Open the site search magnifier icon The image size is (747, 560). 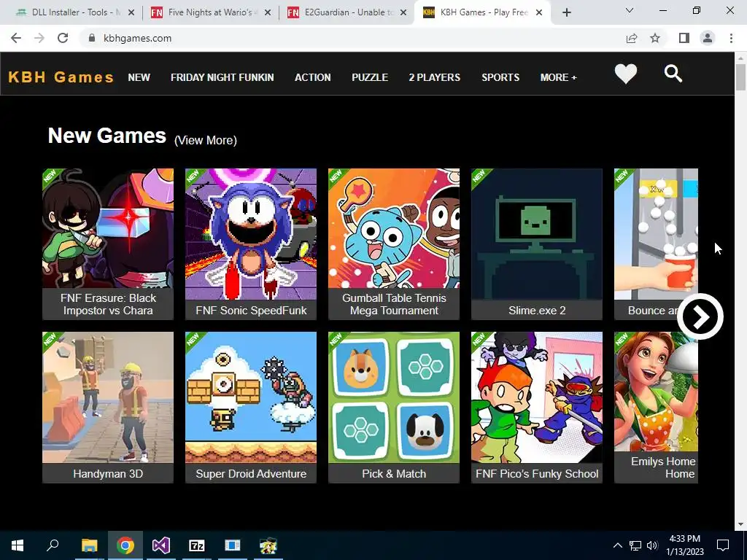click(x=673, y=74)
